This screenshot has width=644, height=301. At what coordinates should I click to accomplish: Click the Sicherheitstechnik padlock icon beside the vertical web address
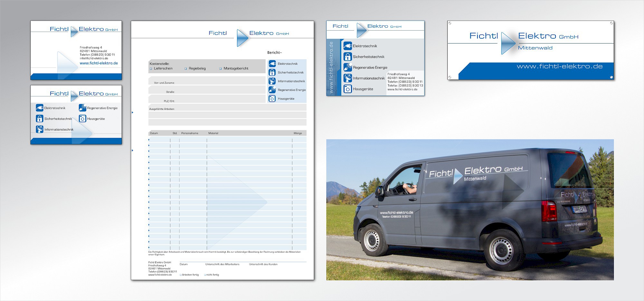[347, 57]
